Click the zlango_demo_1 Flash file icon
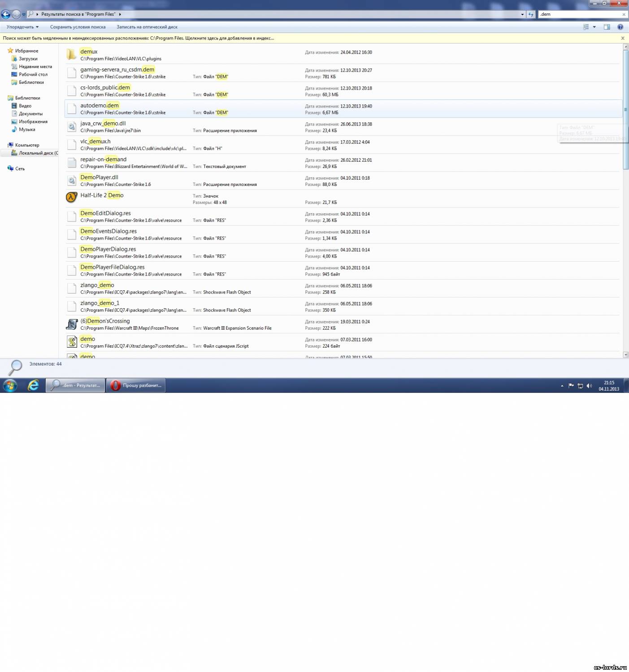Image resolution: width=629 pixels, height=672 pixels. tap(72, 306)
